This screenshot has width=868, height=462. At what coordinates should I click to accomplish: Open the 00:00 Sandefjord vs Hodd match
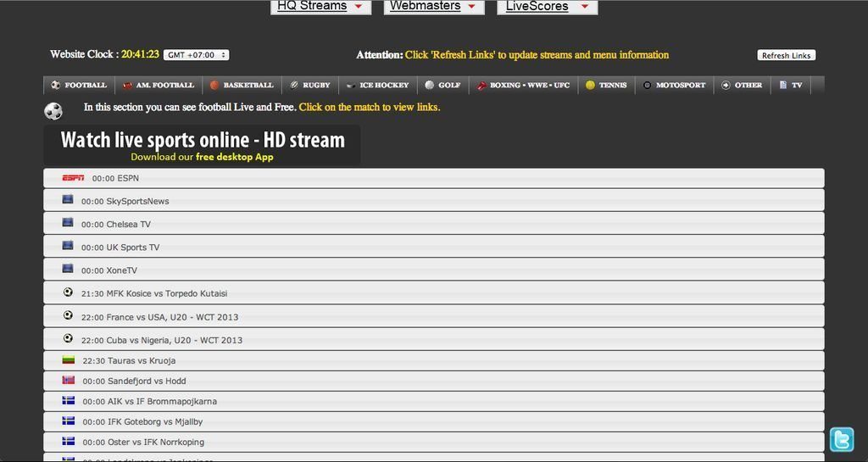[434, 381]
